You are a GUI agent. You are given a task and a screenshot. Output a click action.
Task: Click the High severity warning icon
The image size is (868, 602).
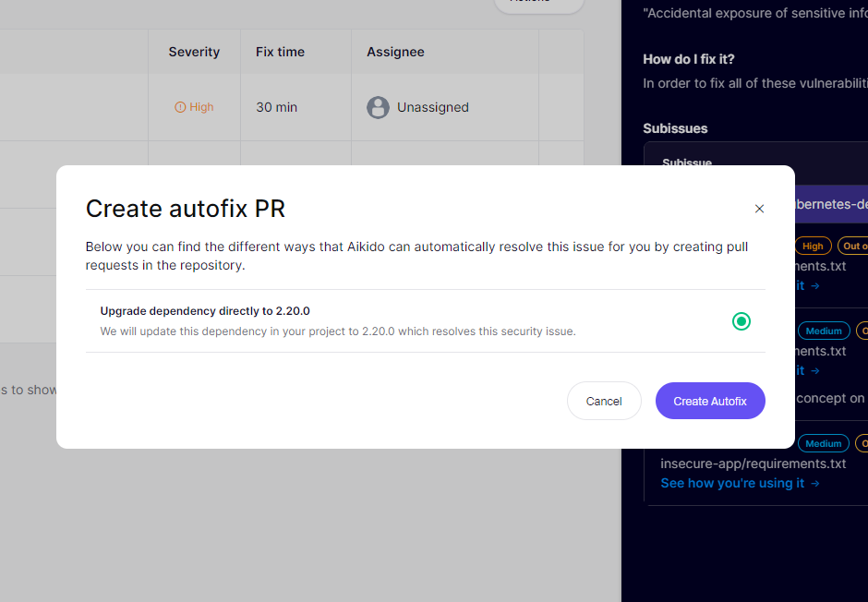pos(180,107)
